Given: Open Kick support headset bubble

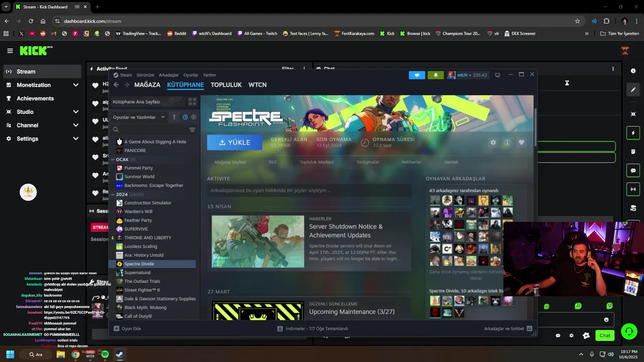Looking at the screenshot, I should coord(629,331).
